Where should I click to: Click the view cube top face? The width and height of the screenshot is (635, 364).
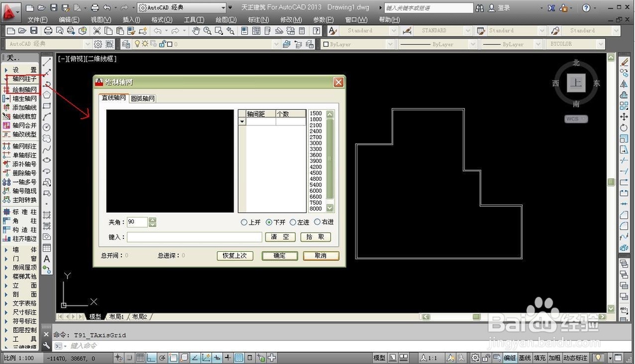pos(576,83)
